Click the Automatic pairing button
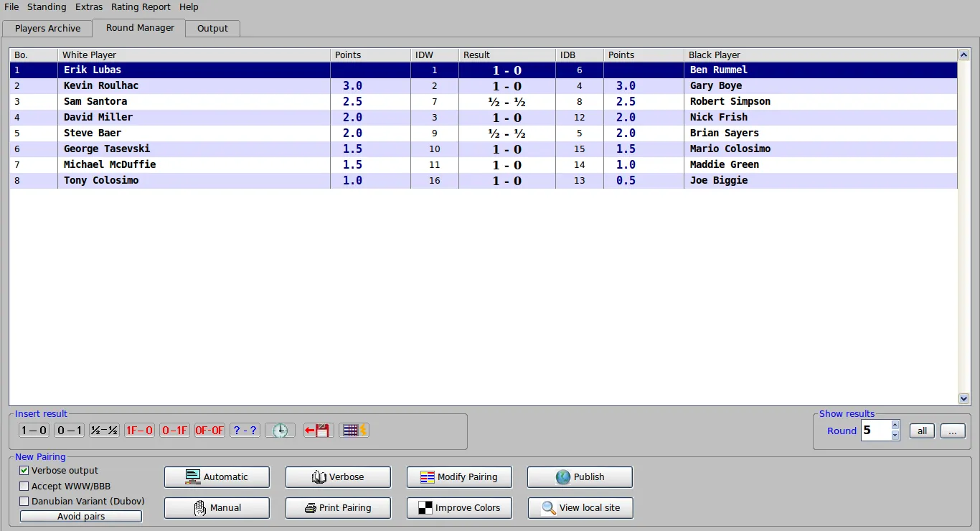 pyautogui.click(x=217, y=477)
